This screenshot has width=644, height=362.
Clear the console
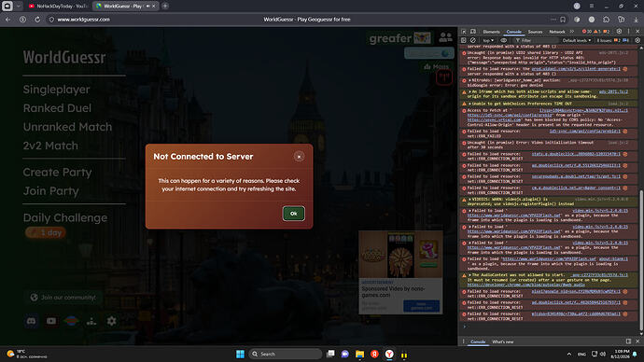pos(473,40)
